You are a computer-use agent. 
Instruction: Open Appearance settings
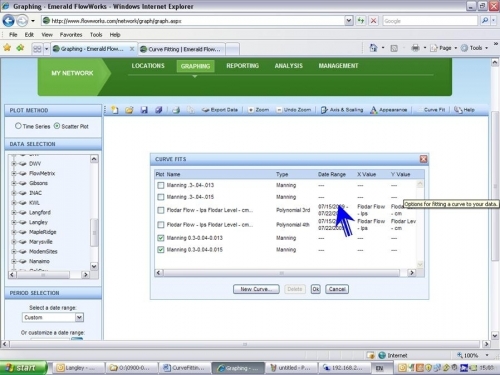pos(389,110)
